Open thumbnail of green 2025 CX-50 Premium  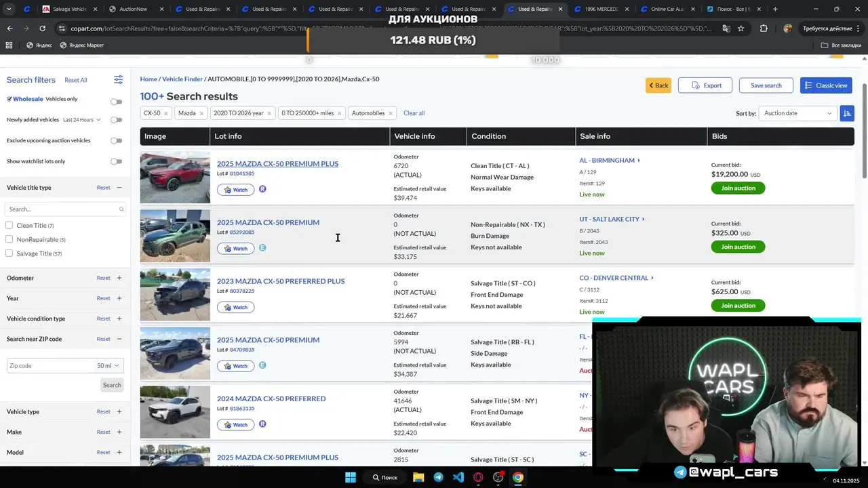click(x=175, y=235)
